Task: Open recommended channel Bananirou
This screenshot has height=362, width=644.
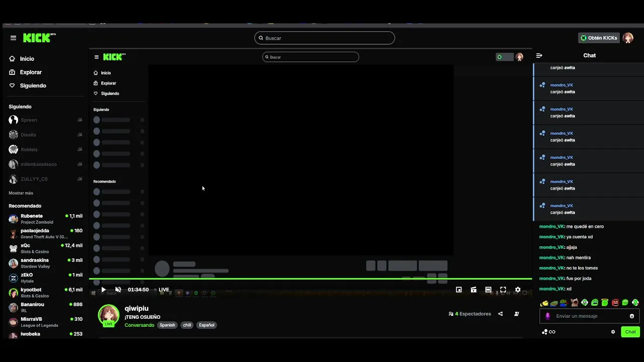Action: tap(45, 307)
